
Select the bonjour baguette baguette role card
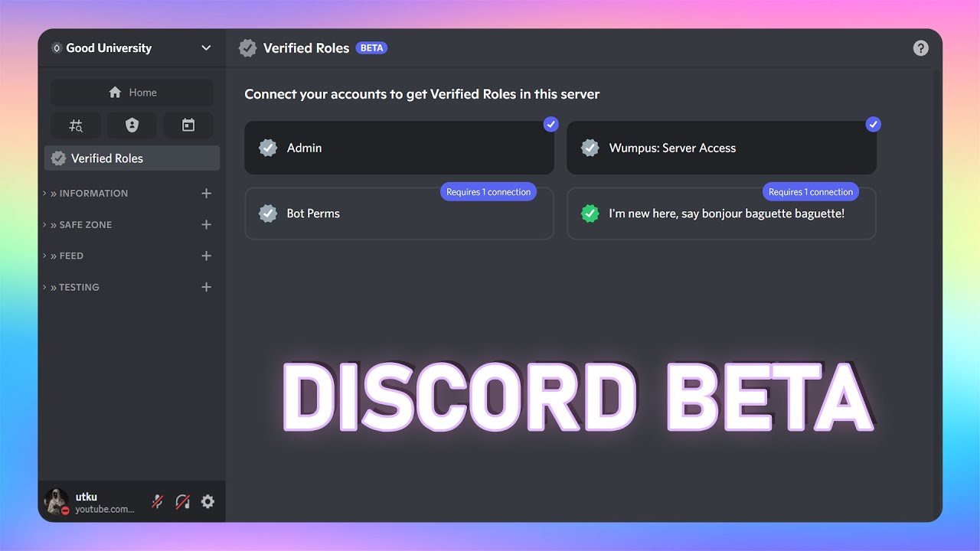pyautogui.click(x=721, y=214)
